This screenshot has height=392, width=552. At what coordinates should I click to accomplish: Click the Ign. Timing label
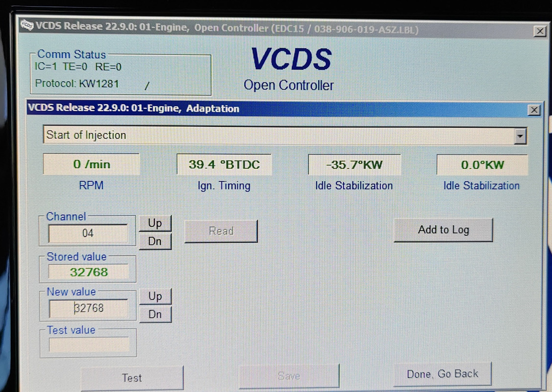coord(224,185)
